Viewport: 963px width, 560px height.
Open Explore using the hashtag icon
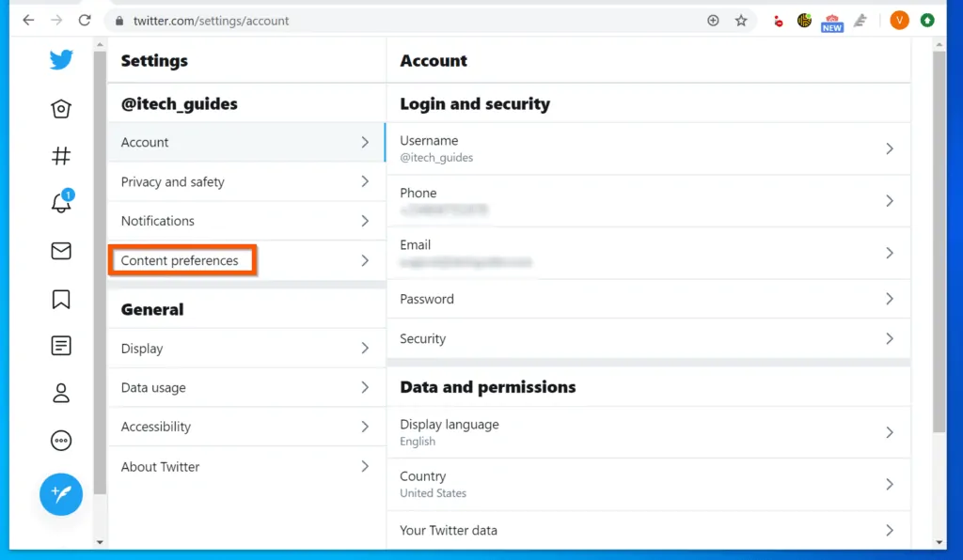pos(60,156)
